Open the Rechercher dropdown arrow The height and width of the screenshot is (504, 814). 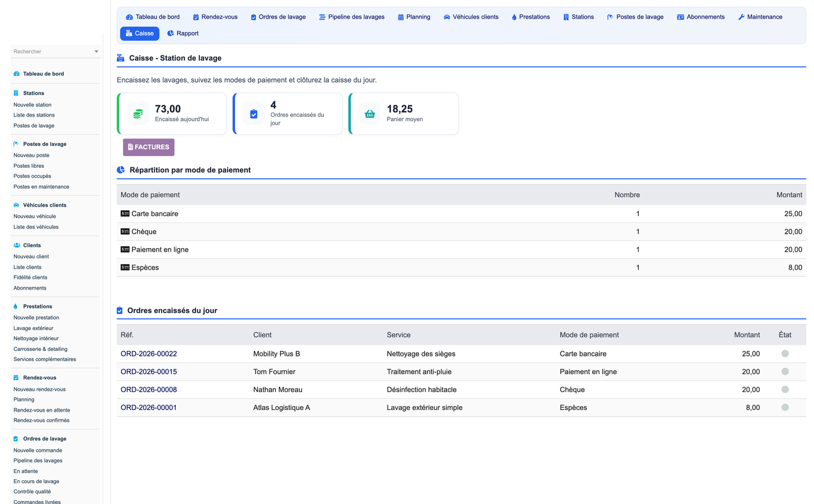coord(96,52)
